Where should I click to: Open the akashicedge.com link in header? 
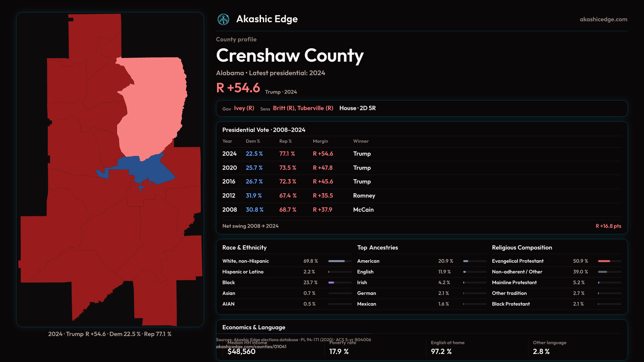[603, 19]
